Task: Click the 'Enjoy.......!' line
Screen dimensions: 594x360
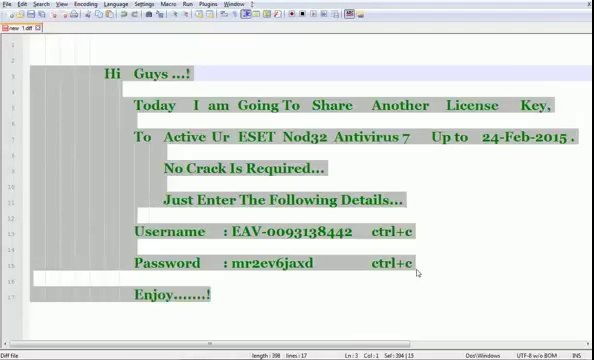Action: 172,294
